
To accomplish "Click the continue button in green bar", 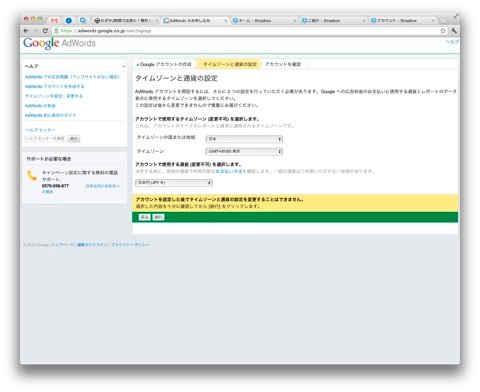I will pyautogui.click(x=158, y=217).
